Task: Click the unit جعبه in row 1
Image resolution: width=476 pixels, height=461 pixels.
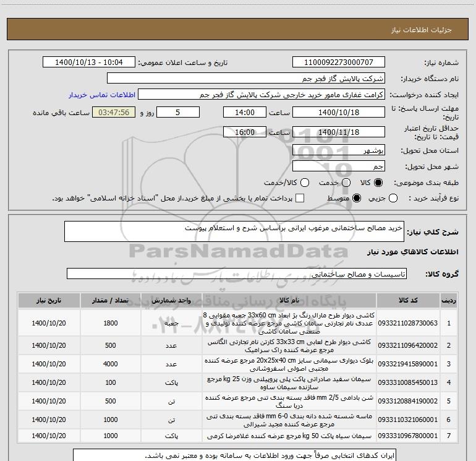Action: (x=171, y=324)
